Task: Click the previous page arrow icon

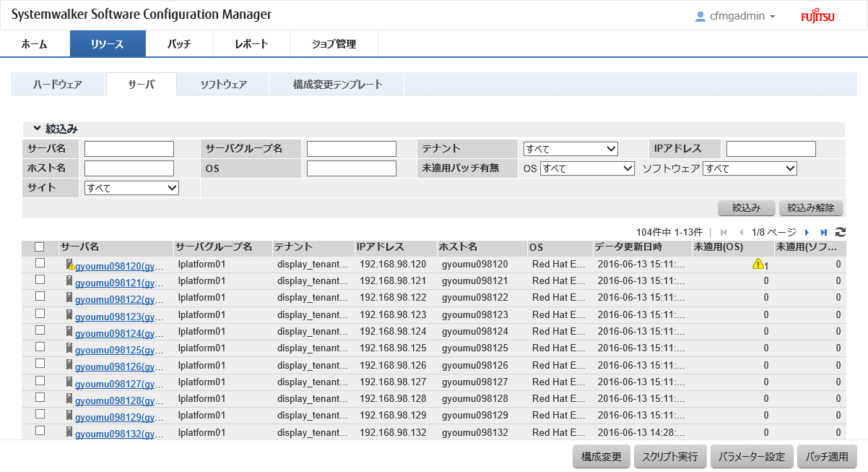Action: [x=740, y=232]
